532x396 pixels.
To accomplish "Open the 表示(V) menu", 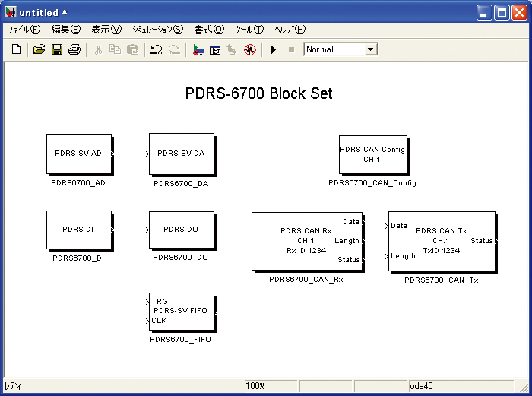I will pos(106,30).
